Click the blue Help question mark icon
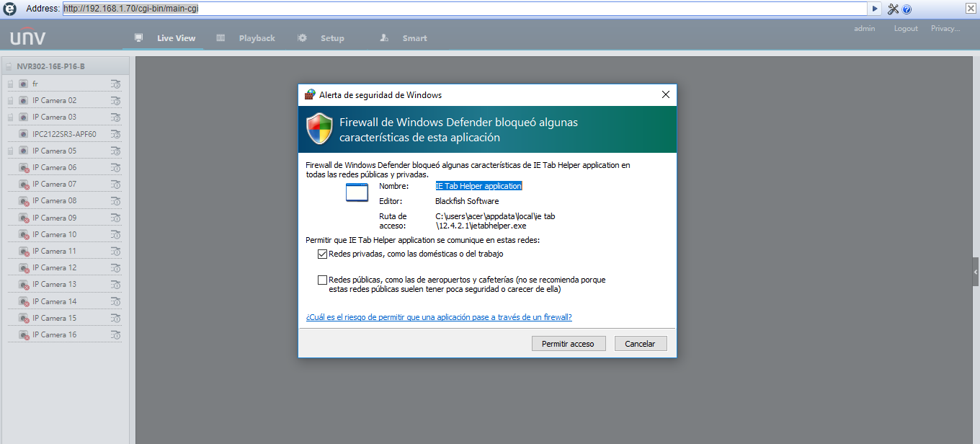Viewport: 980px width, 444px height. (906, 9)
